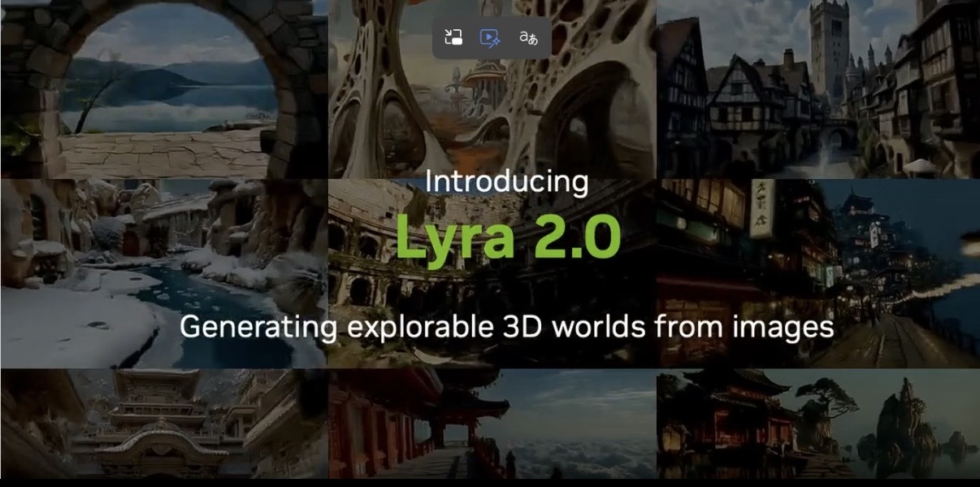The width and height of the screenshot is (980, 487).
Task: Click the green Lyra 2.0 title
Action: pyautogui.click(x=507, y=237)
